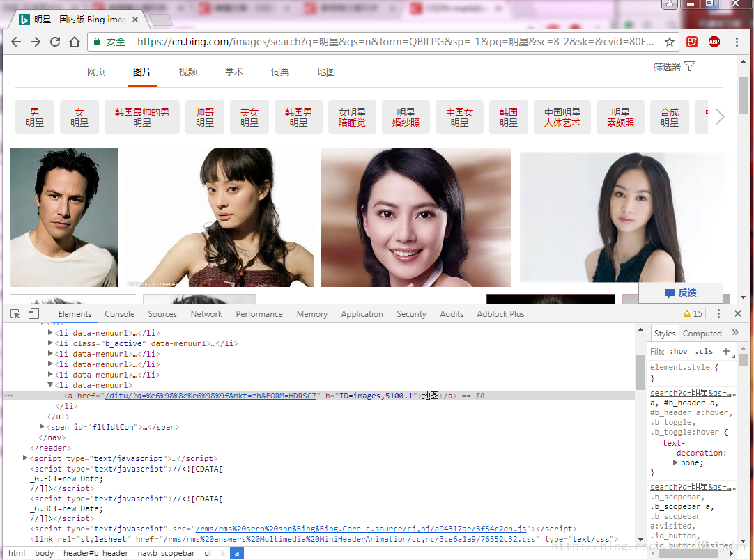The width and height of the screenshot is (754, 560).
Task: Open the browser home page icon
Action: pos(75,42)
